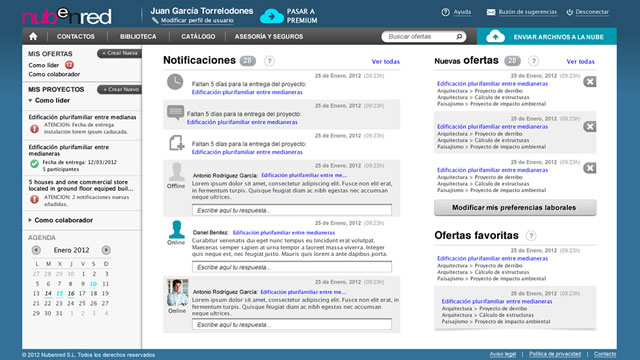Go to the home page icon
This screenshot has width=640, height=360.
pos(33,36)
